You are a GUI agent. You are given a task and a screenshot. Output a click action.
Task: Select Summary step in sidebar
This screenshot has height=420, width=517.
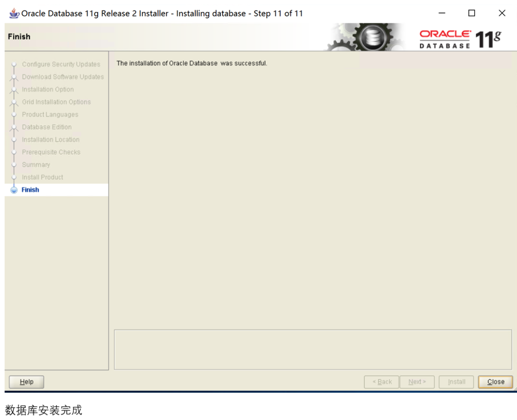pos(36,165)
